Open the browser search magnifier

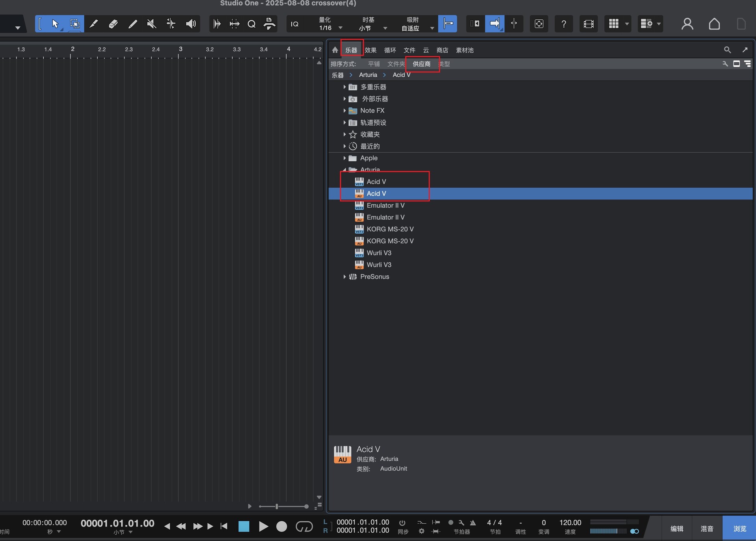727,50
